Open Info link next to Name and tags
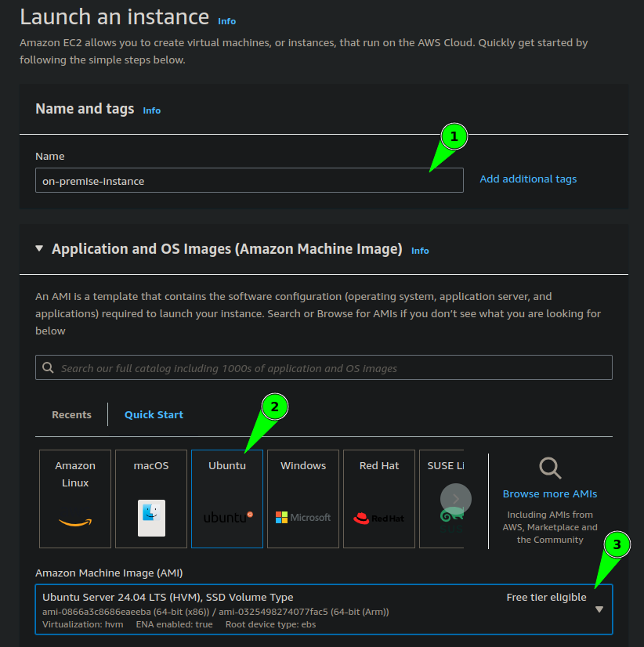The image size is (644, 647). pos(151,110)
